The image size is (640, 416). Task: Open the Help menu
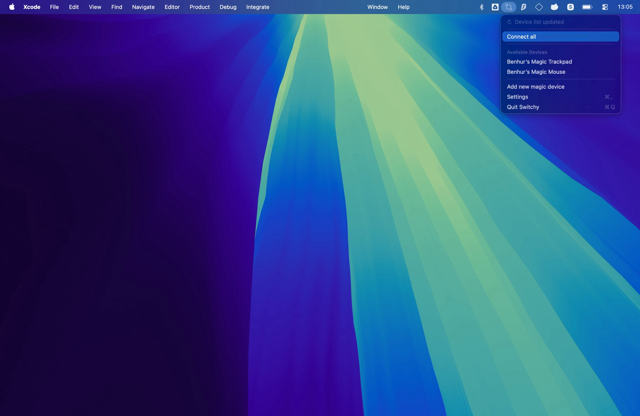pos(404,7)
